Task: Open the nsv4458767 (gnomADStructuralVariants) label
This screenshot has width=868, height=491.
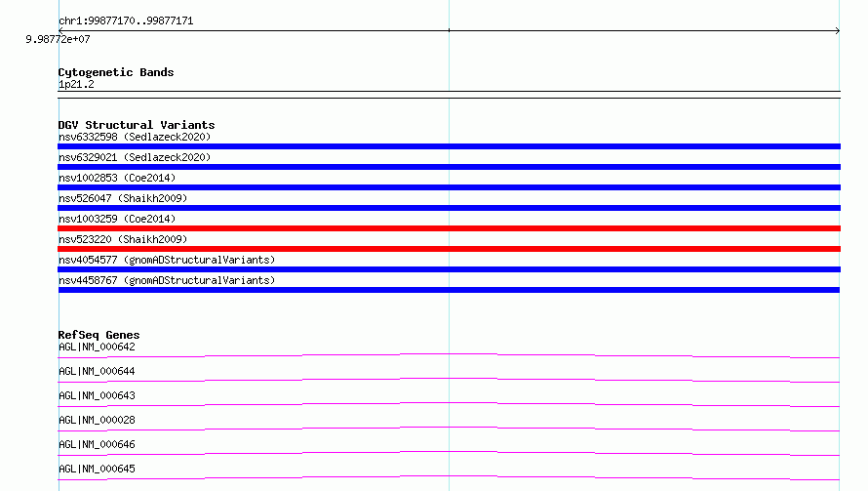Action: click(x=167, y=280)
